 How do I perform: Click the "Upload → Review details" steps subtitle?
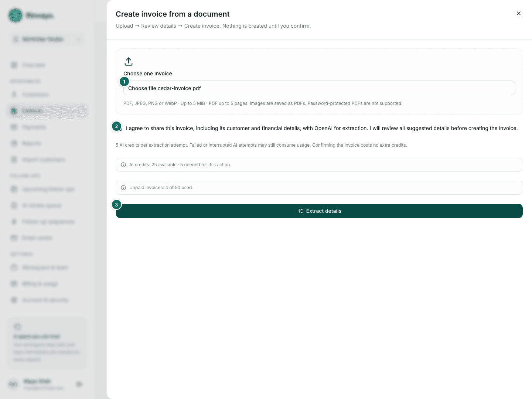213,26
